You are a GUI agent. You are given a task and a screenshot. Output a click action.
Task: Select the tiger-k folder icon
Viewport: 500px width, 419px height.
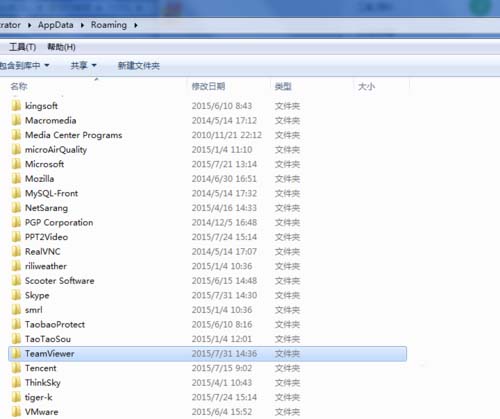point(16,397)
